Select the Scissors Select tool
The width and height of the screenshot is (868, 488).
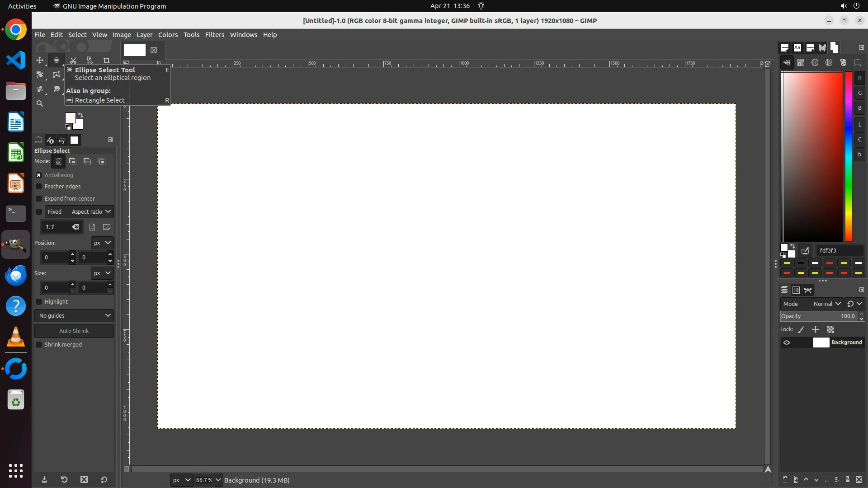pos(73,60)
